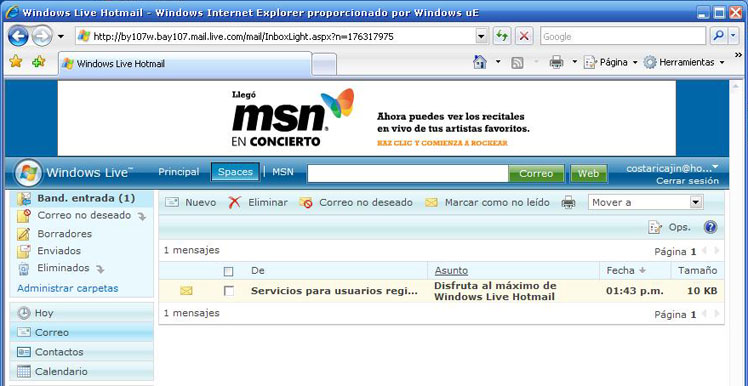Image resolution: width=748 pixels, height=386 pixels.
Task: Click Marcar como no leído
Action: (487, 202)
